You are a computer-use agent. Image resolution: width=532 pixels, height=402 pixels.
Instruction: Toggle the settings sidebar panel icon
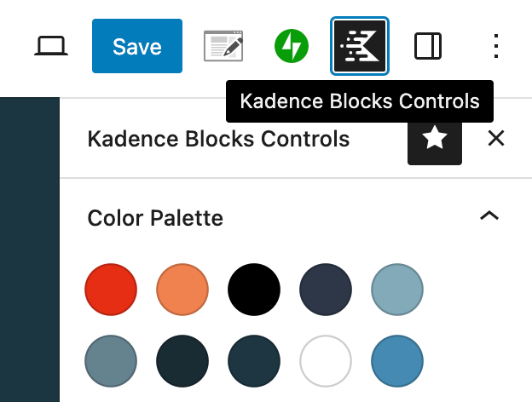tap(428, 46)
